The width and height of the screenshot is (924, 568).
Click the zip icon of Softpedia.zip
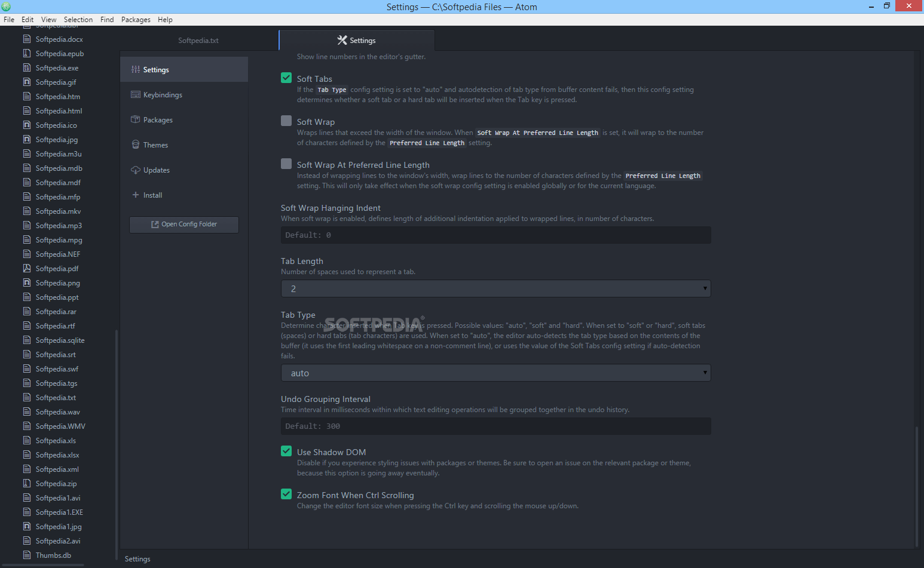27,483
